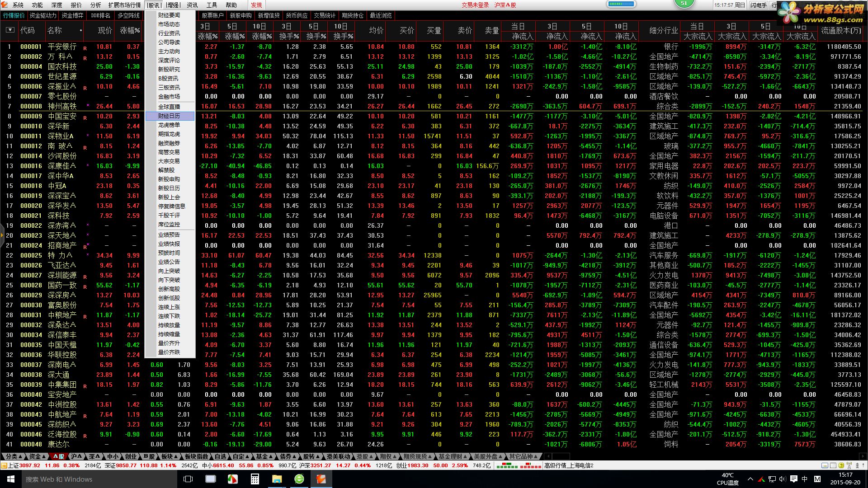Screen dimensions: 868x488
Task: Choose 业绩预告 from the menu
Action: (170, 235)
